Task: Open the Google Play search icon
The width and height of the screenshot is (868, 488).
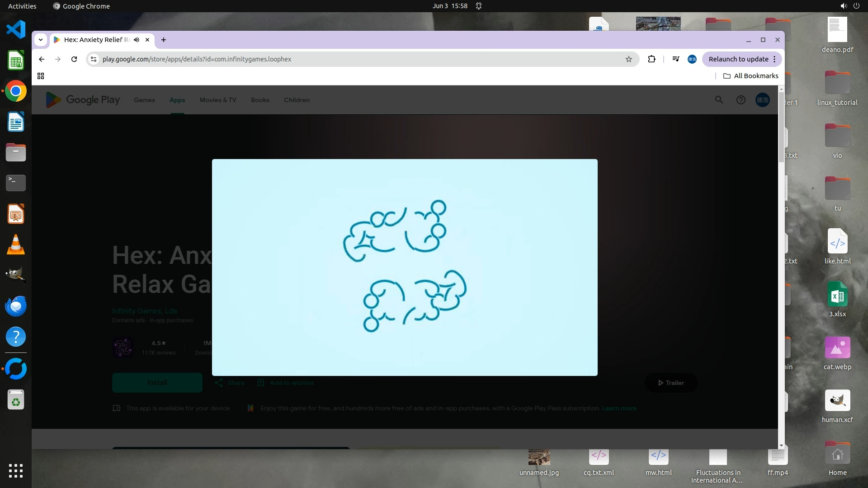Action: tap(719, 100)
